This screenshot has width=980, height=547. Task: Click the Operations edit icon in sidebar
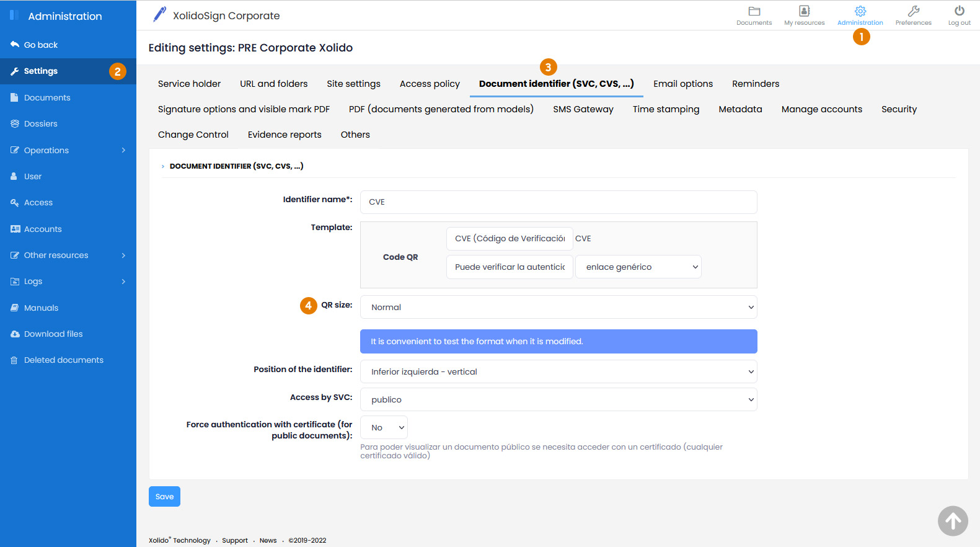point(15,150)
